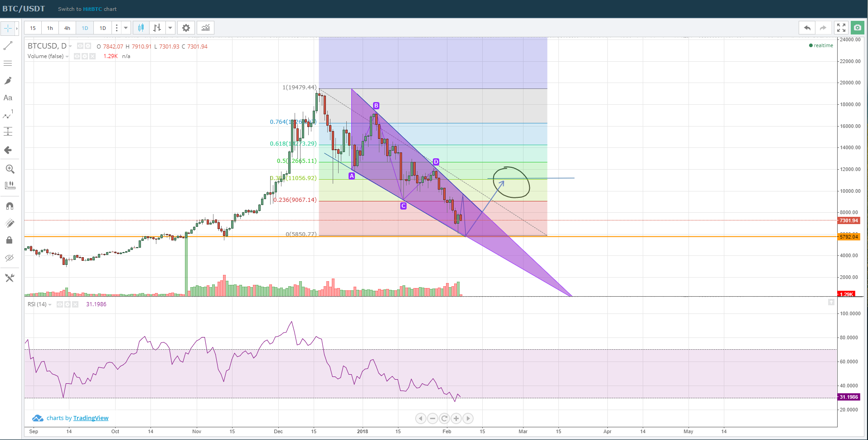
Task: Redo the chart action
Action: pos(823,28)
